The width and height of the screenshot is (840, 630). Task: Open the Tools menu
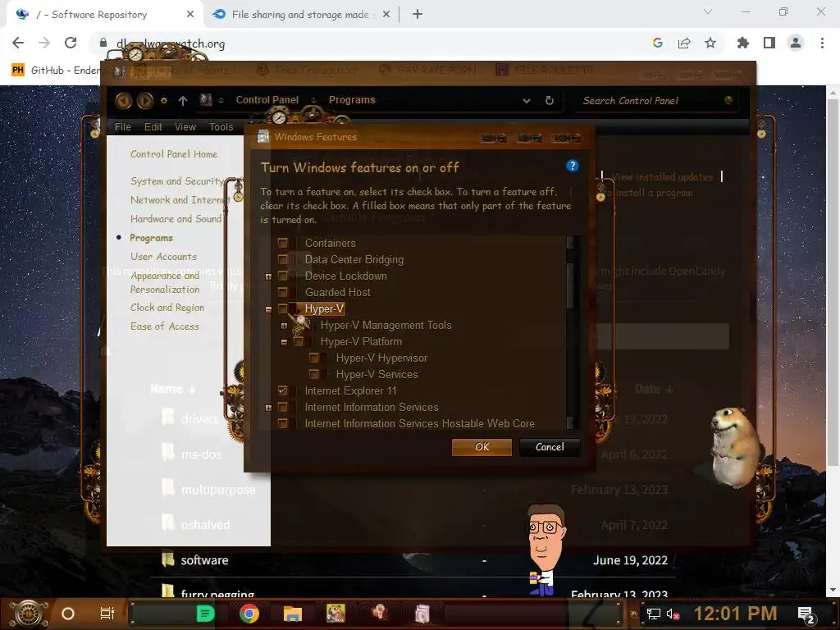[x=221, y=127]
